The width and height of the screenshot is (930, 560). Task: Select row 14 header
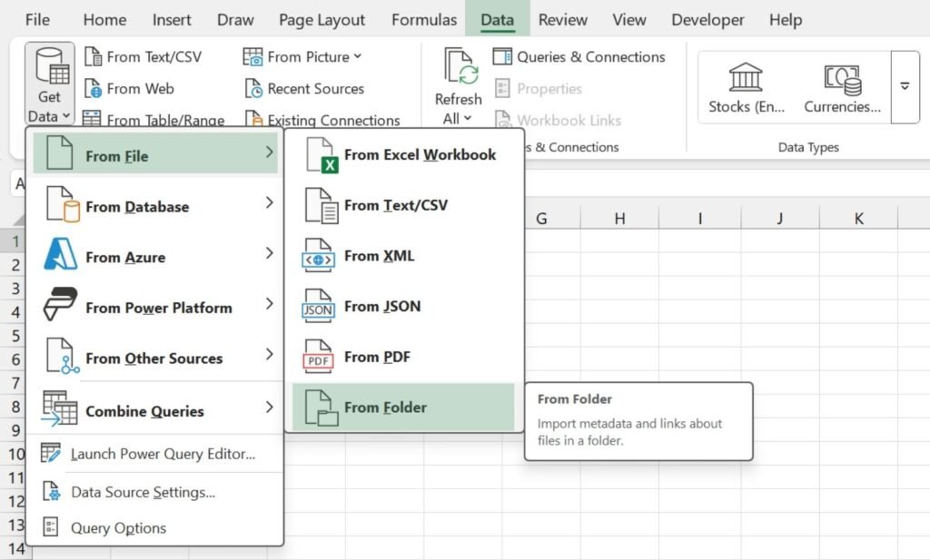[15, 549]
